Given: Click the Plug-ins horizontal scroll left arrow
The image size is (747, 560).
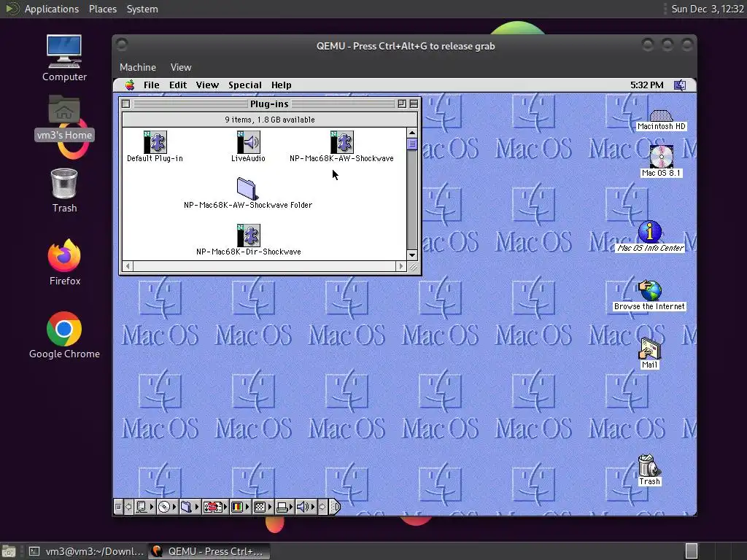Looking at the screenshot, I should click(128, 266).
